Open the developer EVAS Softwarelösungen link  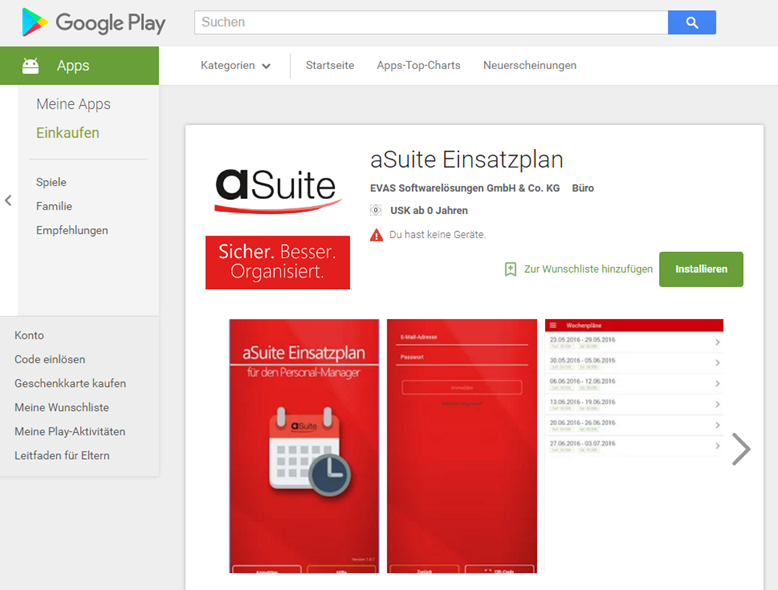click(x=464, y=188)
